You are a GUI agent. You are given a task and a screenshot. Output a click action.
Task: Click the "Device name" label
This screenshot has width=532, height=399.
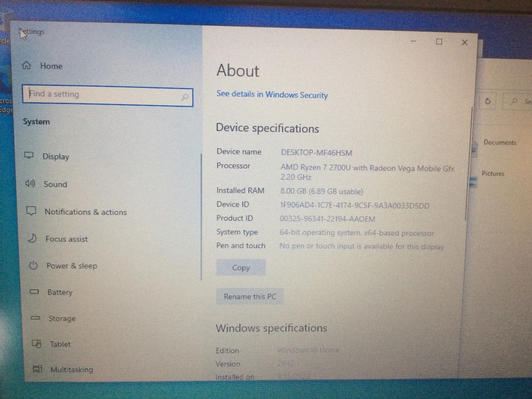click(239, 152)
